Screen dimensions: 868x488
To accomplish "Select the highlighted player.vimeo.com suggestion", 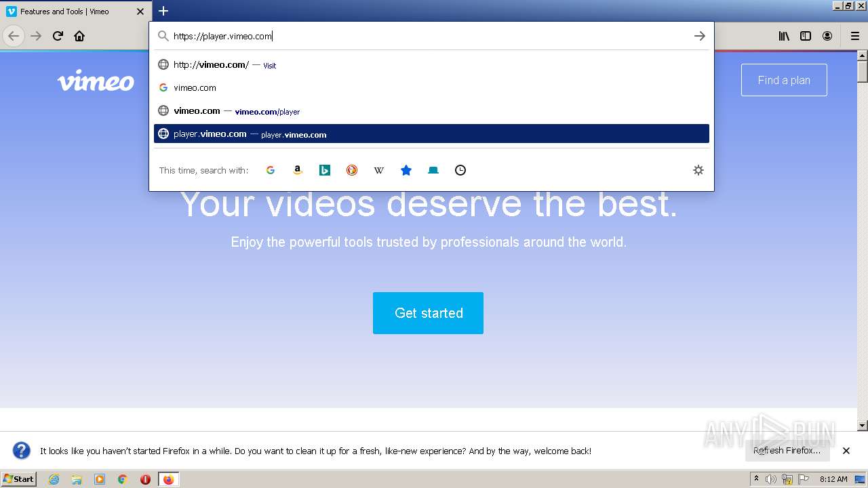I will pyautogui.click(x=431, y=134).
